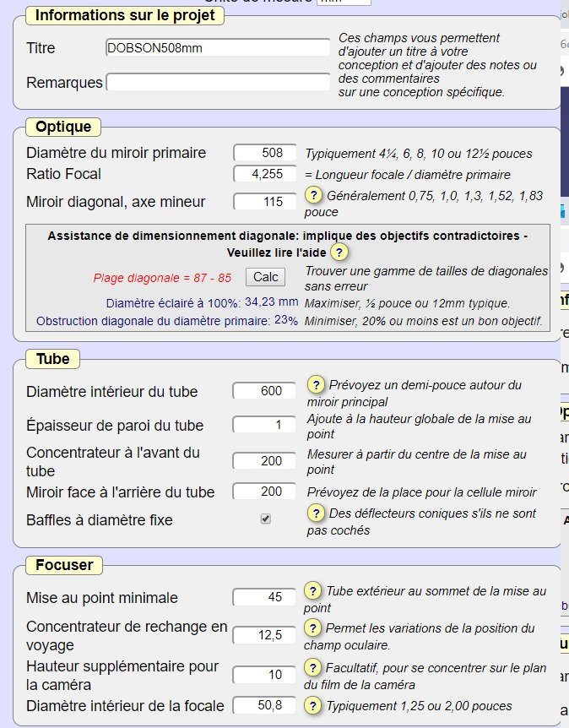Toggle the Baffles à diamètre fixe checkbox
Screen dimensions: 569x728
click(x=265, y=519)
